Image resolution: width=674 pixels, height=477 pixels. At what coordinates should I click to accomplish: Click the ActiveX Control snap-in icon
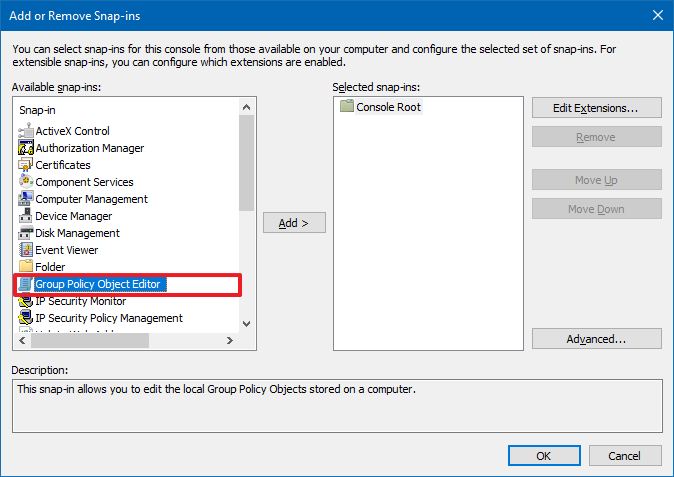tap(26, 131)
